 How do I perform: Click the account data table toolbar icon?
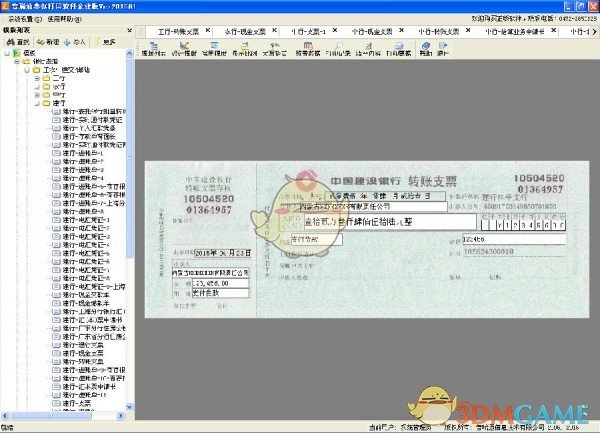308,46
